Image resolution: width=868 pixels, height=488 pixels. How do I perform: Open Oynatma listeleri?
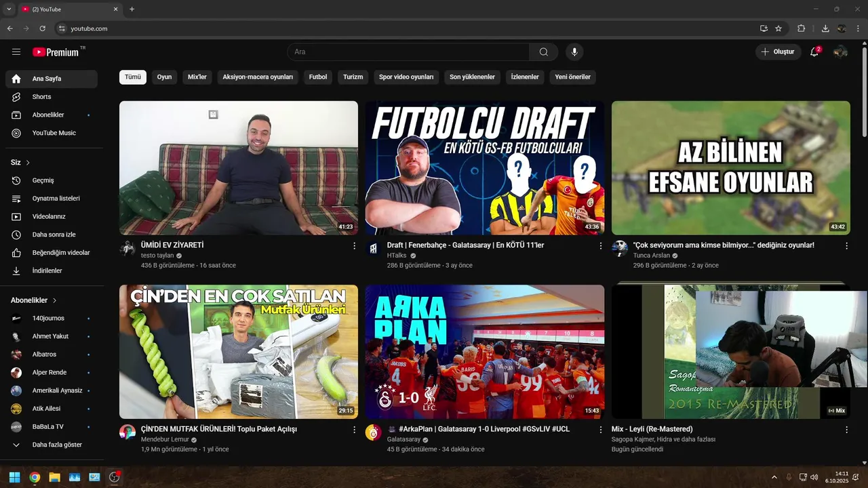pyautogui.click(x=52, y=199)
